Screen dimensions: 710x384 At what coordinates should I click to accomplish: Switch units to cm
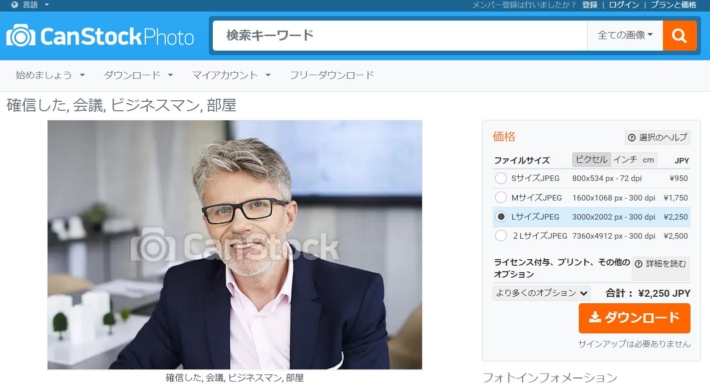point(648,159)
